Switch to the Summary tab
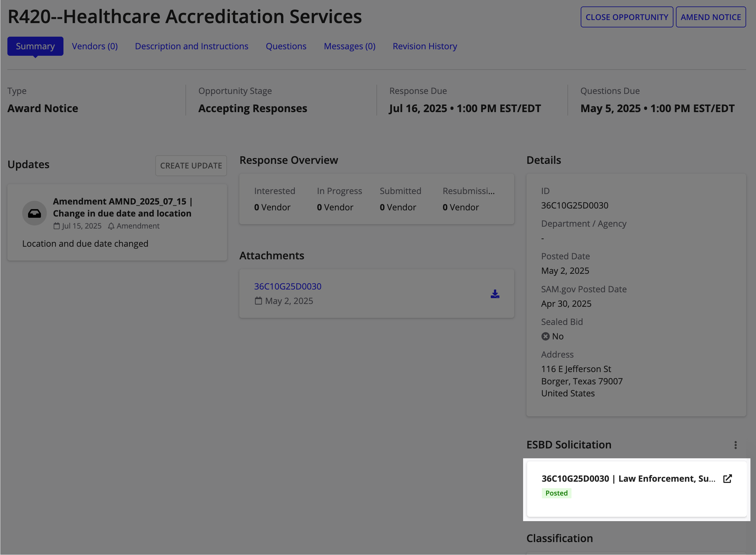 point(35,47)
